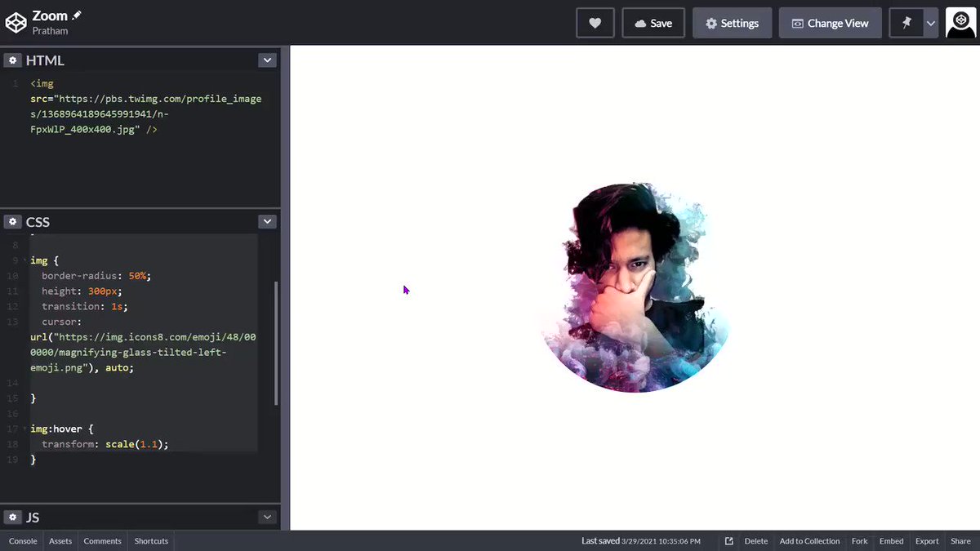This screenshot has height=551, width=980.
Task: Love this pen with heart button
Action: 595,23
